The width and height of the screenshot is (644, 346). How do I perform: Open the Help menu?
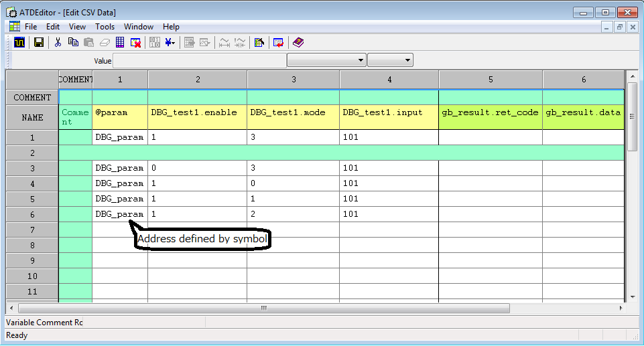coord(171,27)
